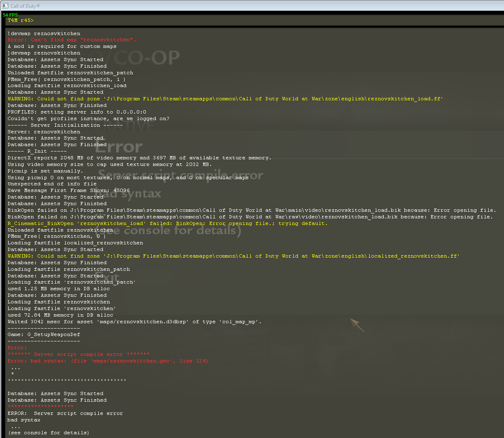Click PROFILES: setting server info to 0.0.0.0:0
Screen dimensions: 504x438
tap(77, 112)
